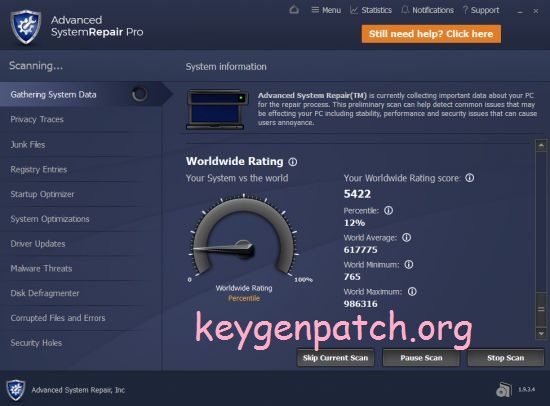Click the Advanced System Repair, Inc label
The image size is (550, 406).
click(x=78, y=390)
